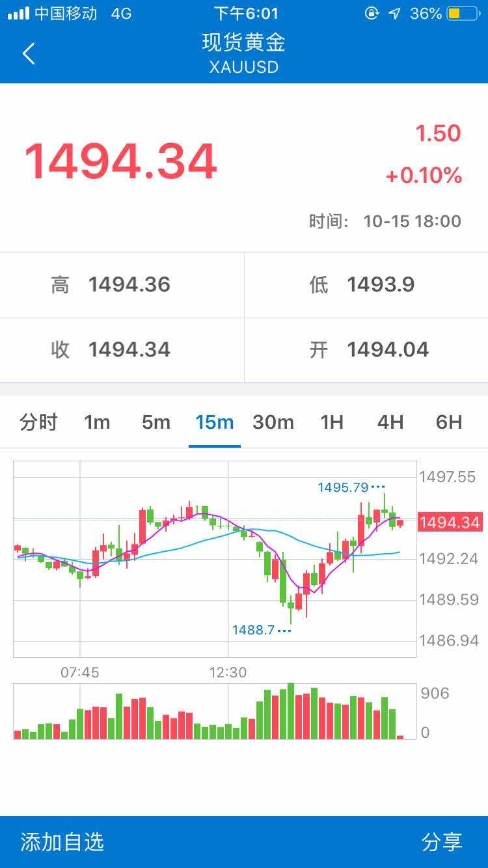Open the 1H timeframe chart
The height and width of the screenshot is (868, 488).
tap(332, 422)
